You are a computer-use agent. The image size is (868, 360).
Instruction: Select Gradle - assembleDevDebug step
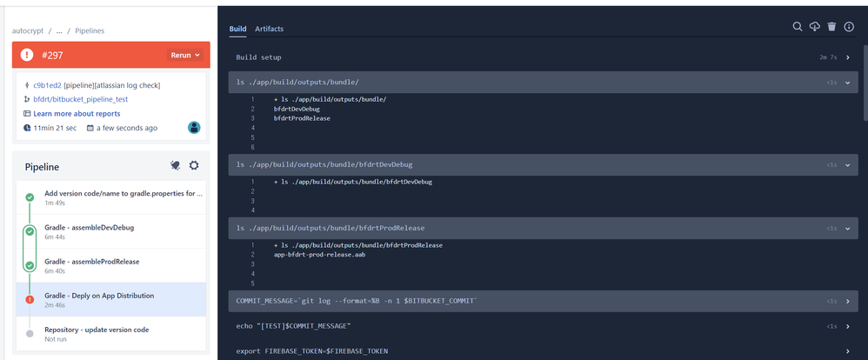click(111, 231)
